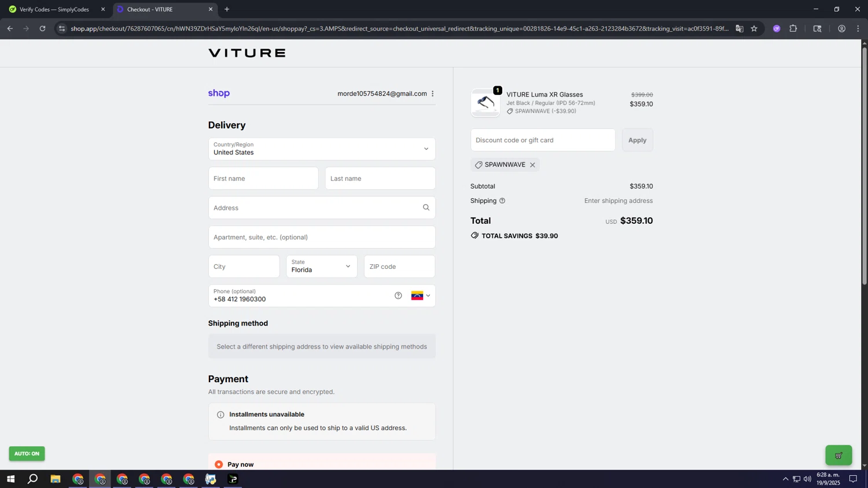Select the Pay now radio option
The width and height of the screenshot is (868, 488).
tap(219, 464)
